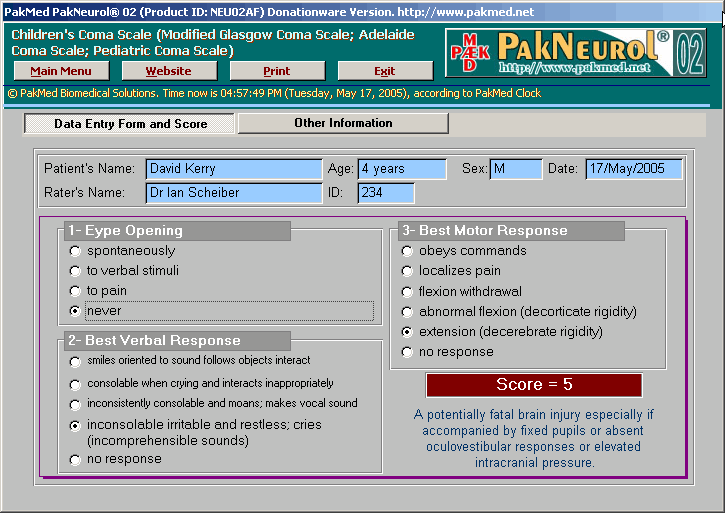Open the Other Information tab
725x513 pixels.
[343, 123]
